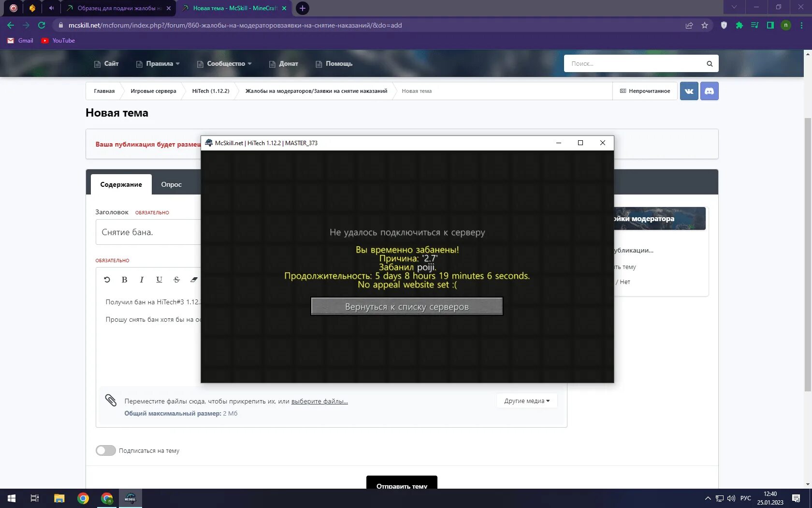This screenshot has height=508, width=812.
Task: Go to Игровые сервера breadcrumb
Action: (x=153, y=91)
